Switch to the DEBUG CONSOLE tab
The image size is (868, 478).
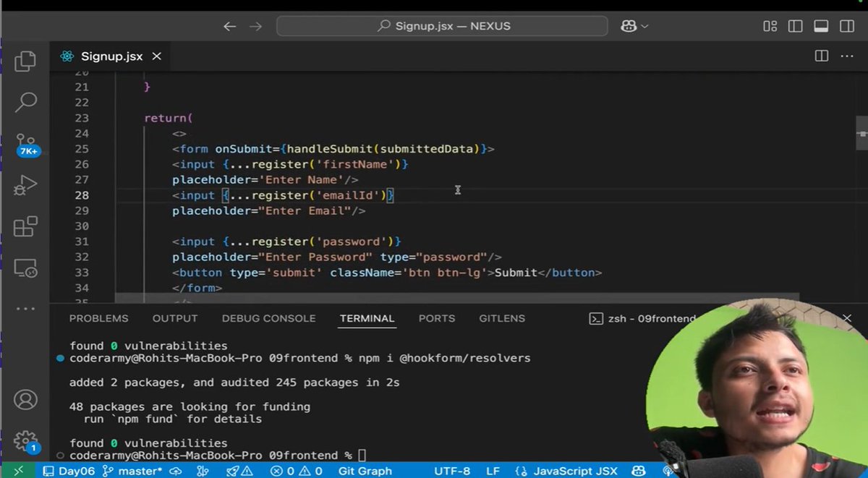[x=269, y=318]
